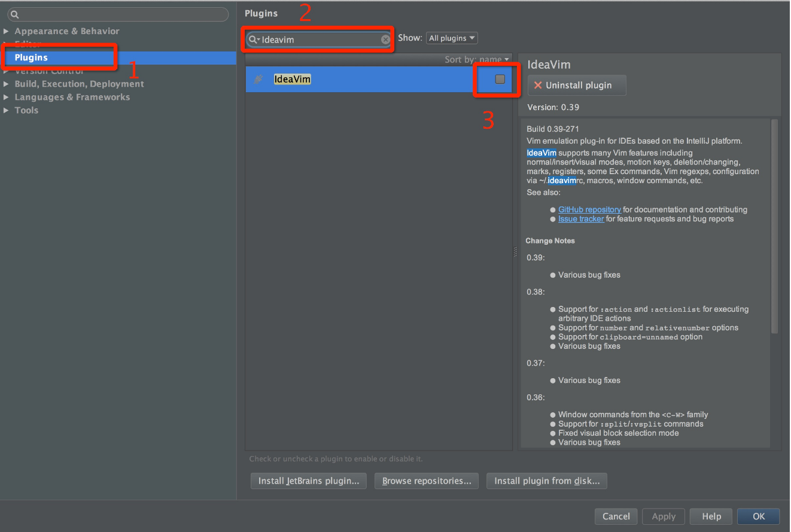Click the Build 0.39-271 text
Screen dimensions: 791x532
coord(553,129)
